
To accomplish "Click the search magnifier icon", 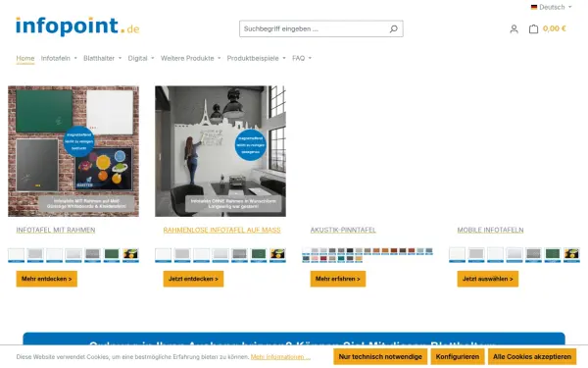I will [x=393, y=28].
